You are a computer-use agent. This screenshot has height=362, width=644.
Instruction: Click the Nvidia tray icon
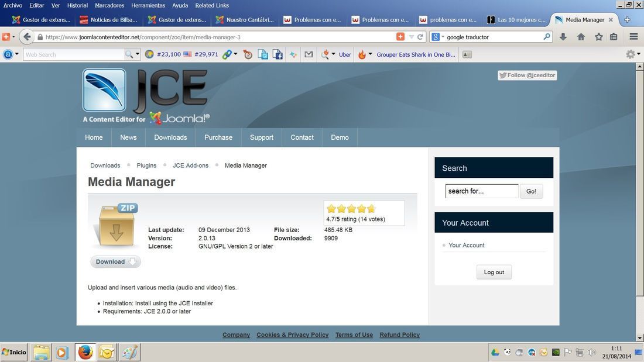(556, 352)
